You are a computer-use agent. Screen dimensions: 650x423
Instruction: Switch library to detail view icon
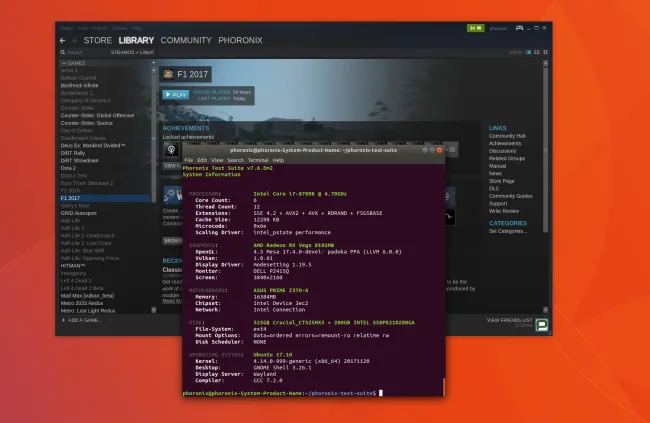click(x=528, y=52)
